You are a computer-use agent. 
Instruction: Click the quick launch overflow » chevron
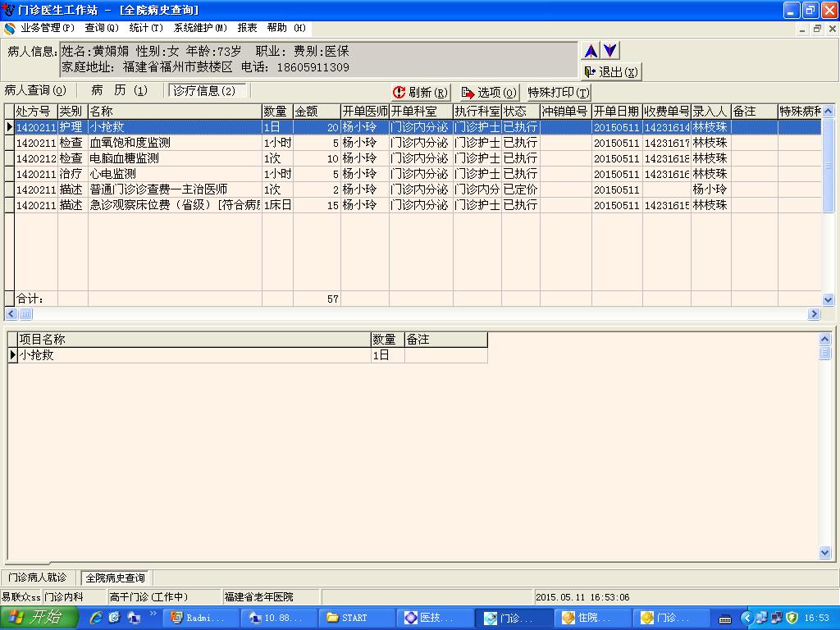pos(153,614)
